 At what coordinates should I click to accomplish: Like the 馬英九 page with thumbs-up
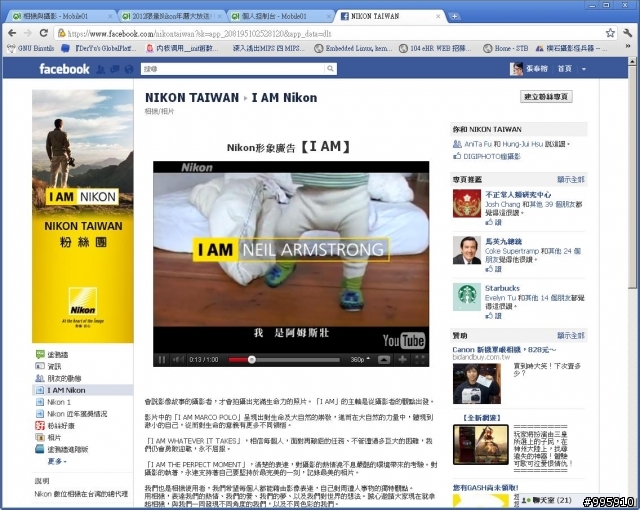pos(493,269)
